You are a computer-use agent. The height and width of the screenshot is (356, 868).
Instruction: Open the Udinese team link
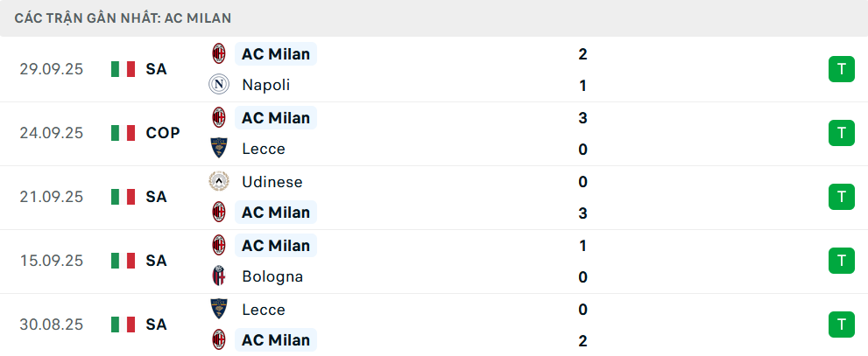pyautogui.click(x=272, y=182)
